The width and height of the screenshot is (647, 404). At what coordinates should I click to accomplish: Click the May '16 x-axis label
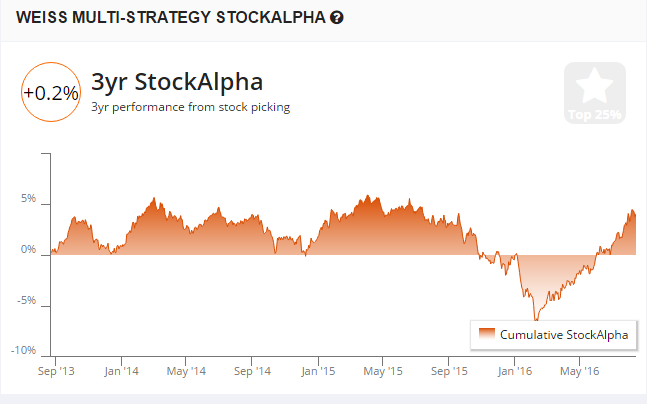pos(581,371)
